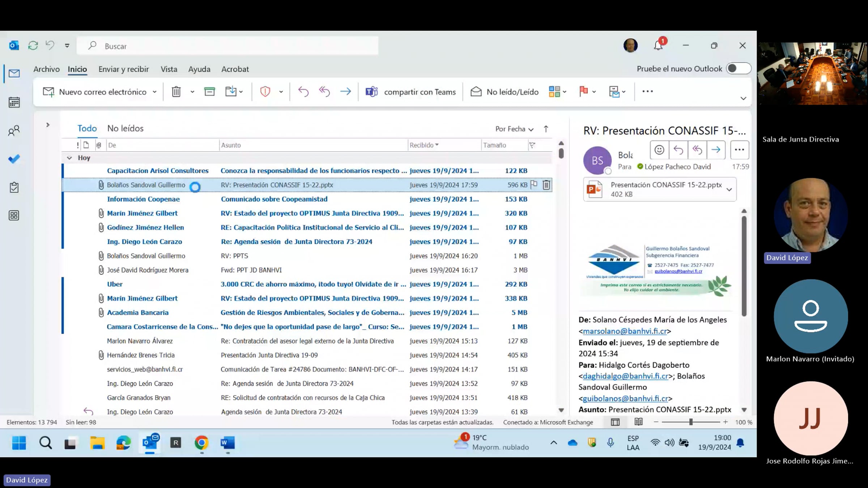Archive the selected message
Screen dimensions: 868x488
[x=209, y=92]
